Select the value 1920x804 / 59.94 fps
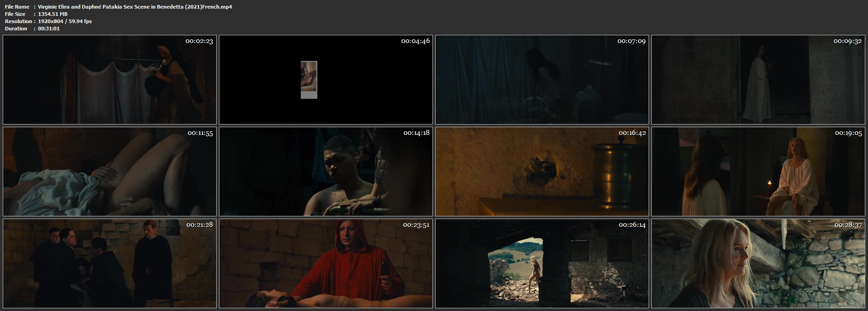 [65, 21]
